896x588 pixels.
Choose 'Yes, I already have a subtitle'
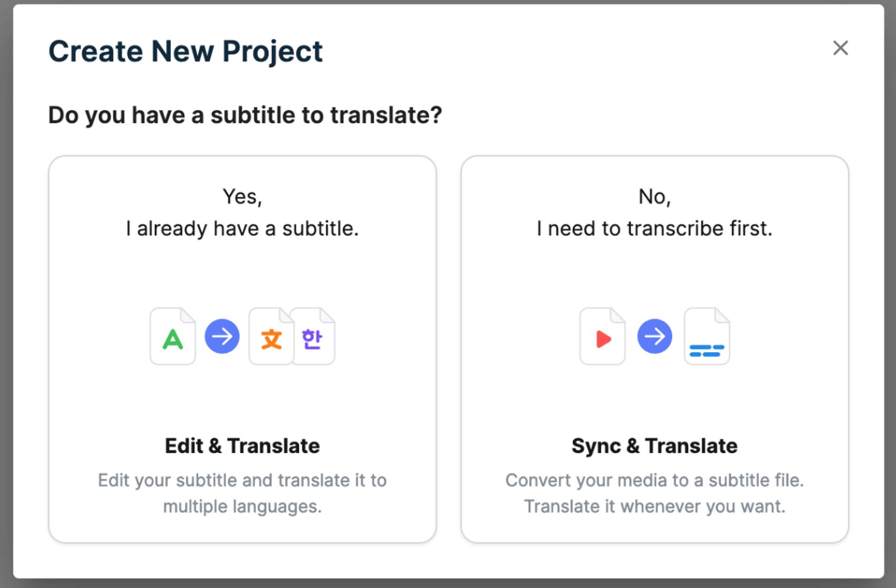(242, 349)
